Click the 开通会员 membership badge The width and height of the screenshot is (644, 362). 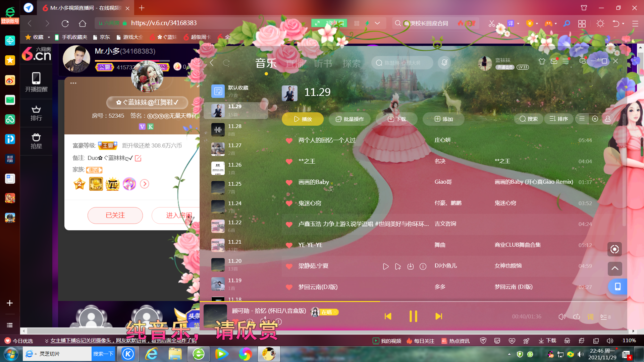[505, 67]
